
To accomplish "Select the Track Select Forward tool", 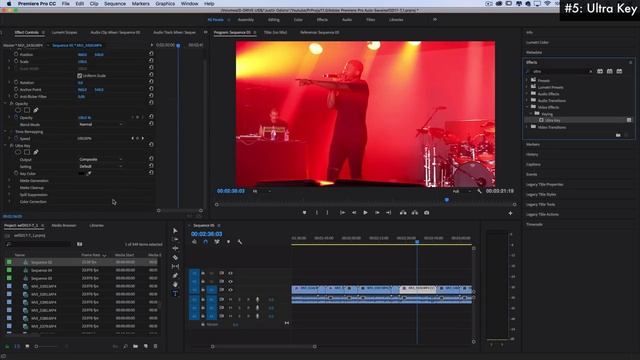I will coord(175,240).
